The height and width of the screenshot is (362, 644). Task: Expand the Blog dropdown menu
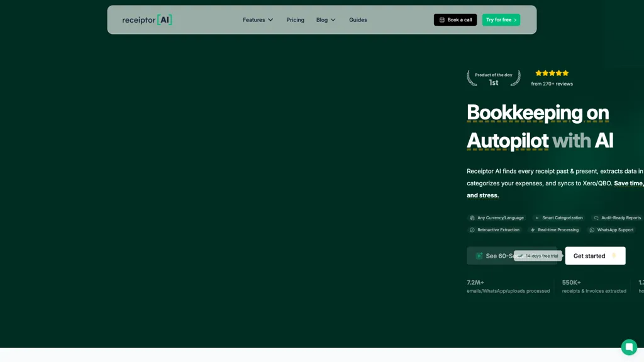coord(326,19)
